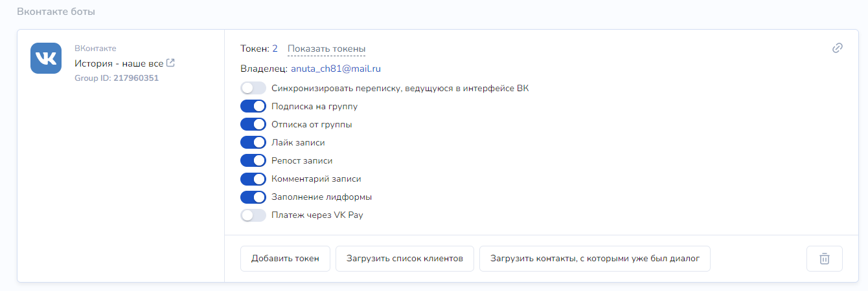Enable Синхронизировать переписку toggle
Screen dimensions: 868x291
click(x=253, y=89)
